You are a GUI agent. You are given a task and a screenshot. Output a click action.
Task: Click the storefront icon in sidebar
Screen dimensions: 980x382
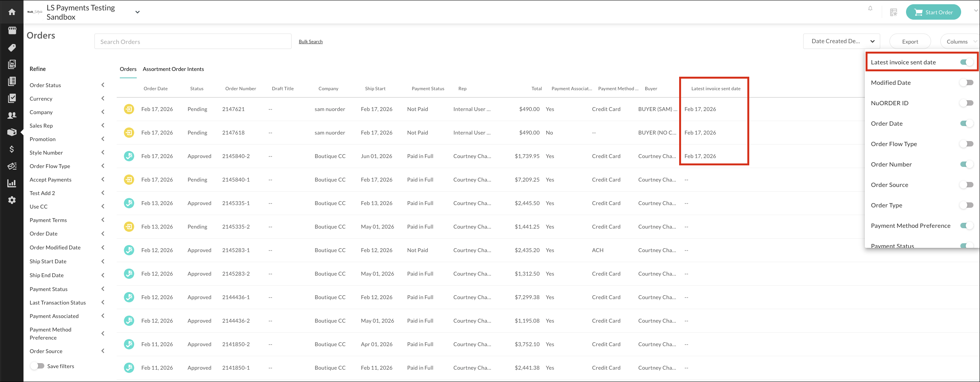pos(12,30)
